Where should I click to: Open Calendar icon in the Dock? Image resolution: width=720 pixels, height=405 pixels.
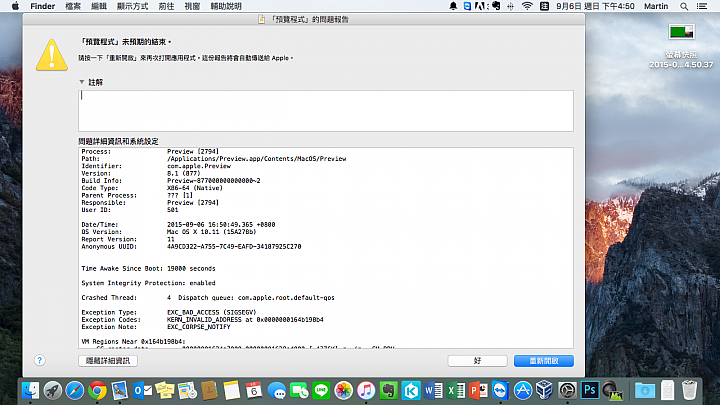(x=254, y=391)
